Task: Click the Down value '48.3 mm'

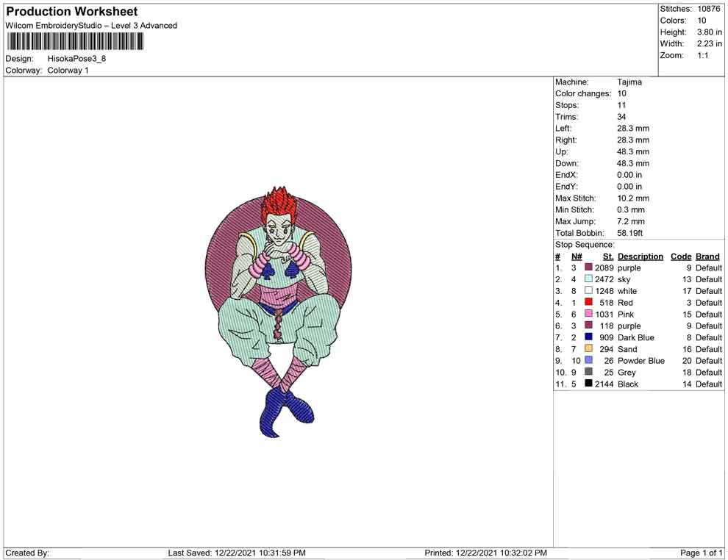Action: click(x=633, y=163)
